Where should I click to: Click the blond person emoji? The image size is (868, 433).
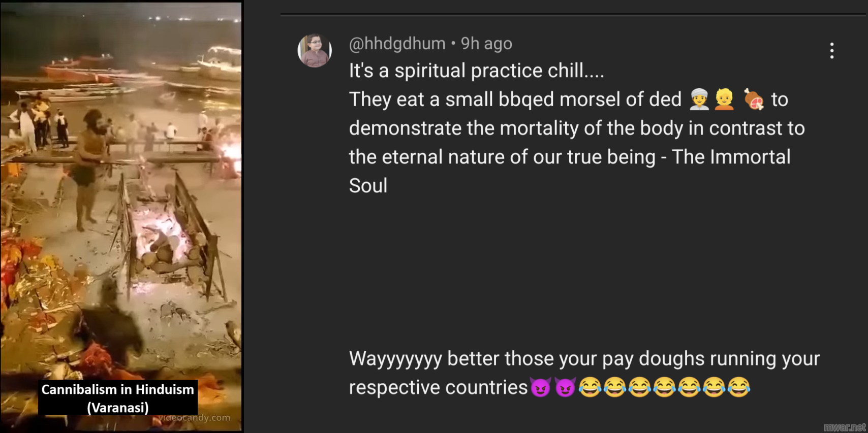[x=724, y=99]
